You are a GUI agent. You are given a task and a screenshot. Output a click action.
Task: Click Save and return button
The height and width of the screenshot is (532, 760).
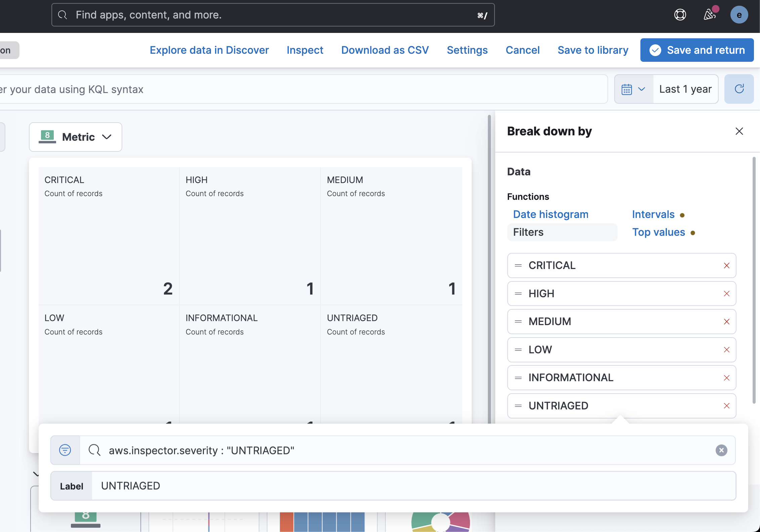point(696,50)
